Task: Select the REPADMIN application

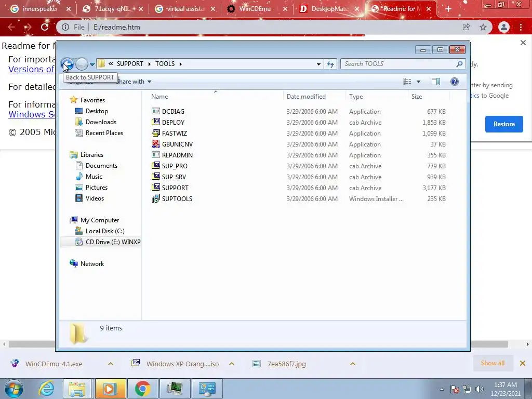Action: click(177, 155)
